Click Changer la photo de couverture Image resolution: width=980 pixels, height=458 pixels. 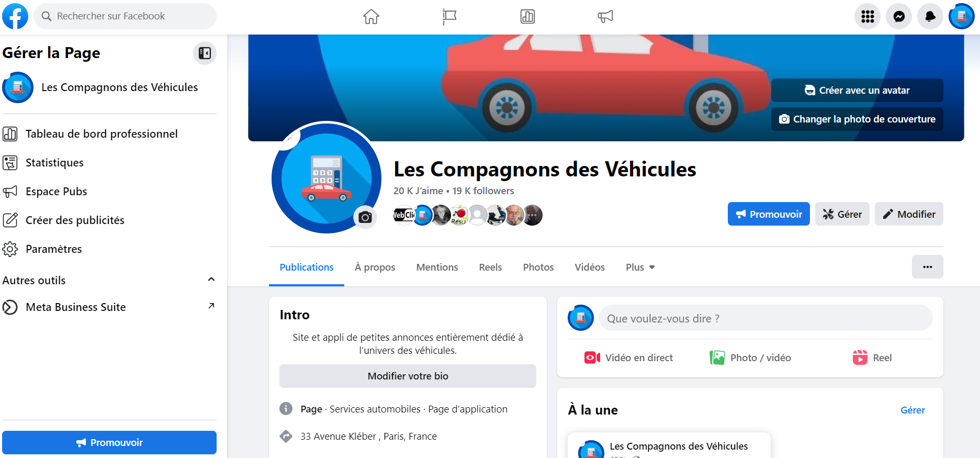(857, 119)
